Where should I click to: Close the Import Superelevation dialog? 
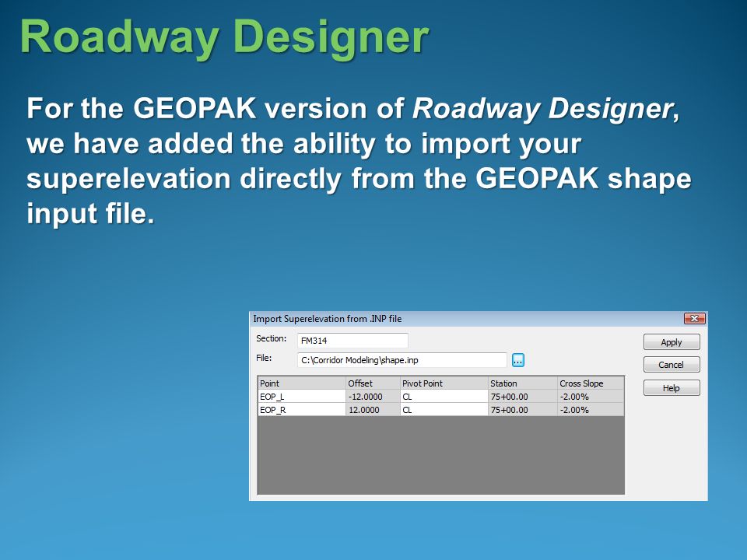pyautogui.click(x=694, y=319)
